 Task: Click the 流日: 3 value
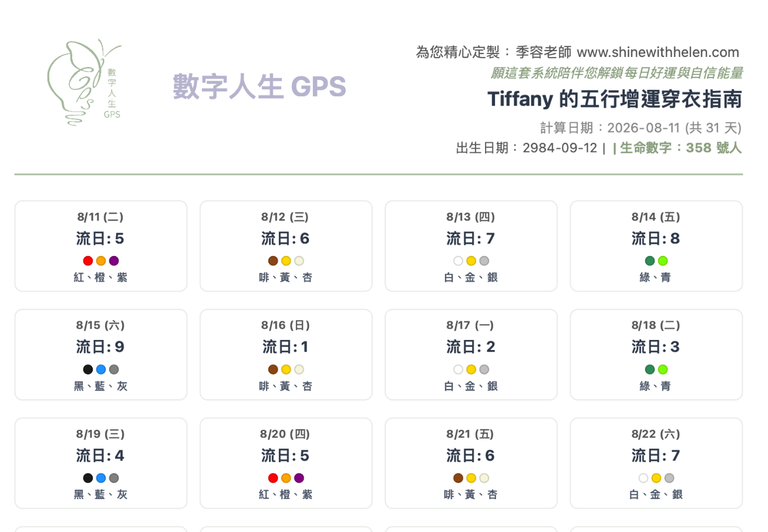coord(656,347)
